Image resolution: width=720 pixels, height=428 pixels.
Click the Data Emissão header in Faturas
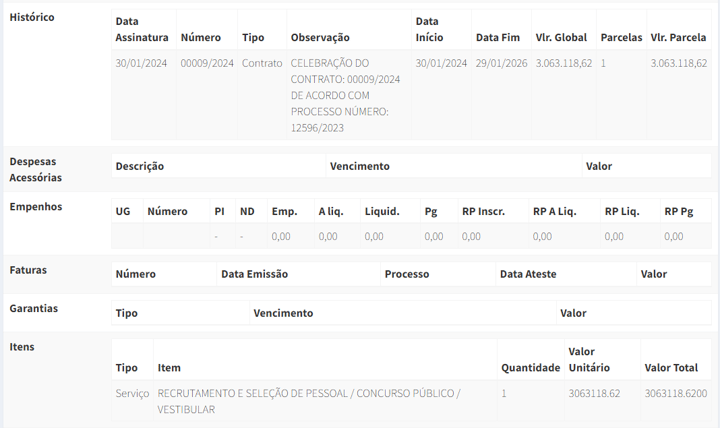[254, 274]
